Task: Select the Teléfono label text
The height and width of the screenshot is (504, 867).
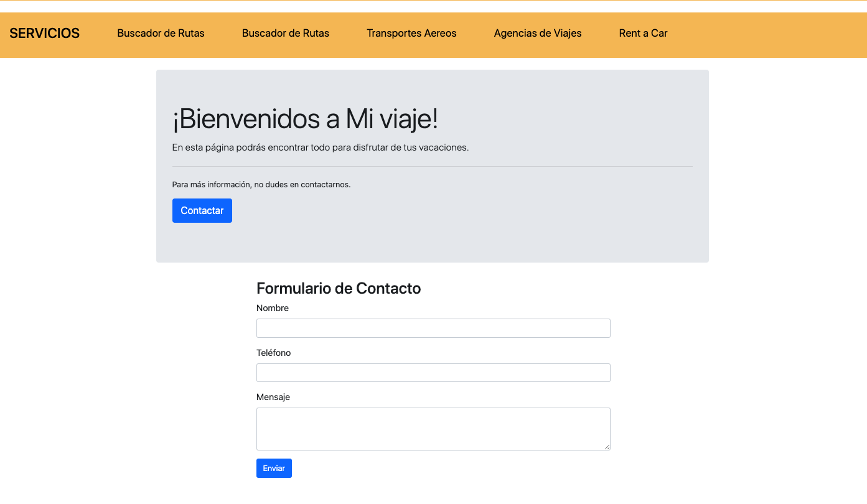Action: pos(274,352)
